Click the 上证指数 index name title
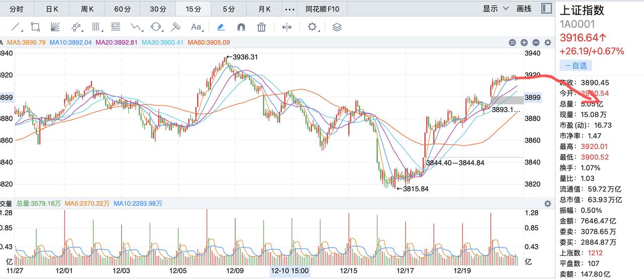This screenshot has height=279, width=644. coord(582,10)
